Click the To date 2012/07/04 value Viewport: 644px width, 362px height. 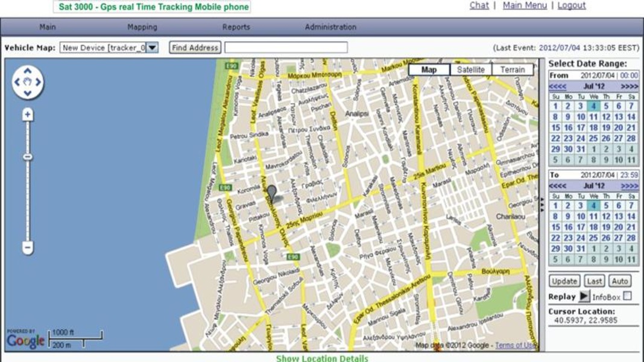pos(597,175)
